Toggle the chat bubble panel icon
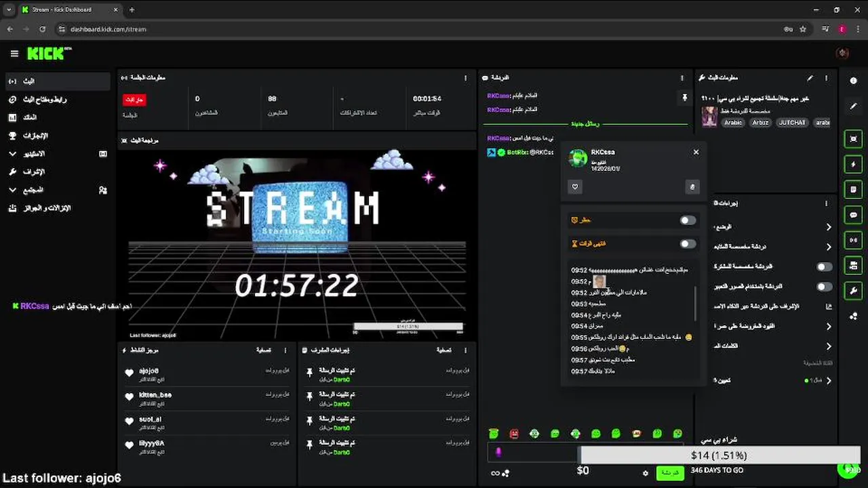 coord(853,215)
